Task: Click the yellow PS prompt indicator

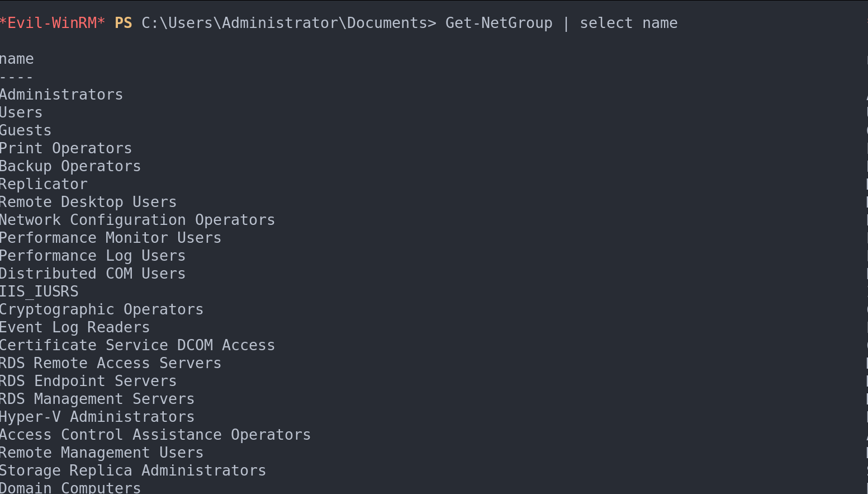Action: pos(124,23)
